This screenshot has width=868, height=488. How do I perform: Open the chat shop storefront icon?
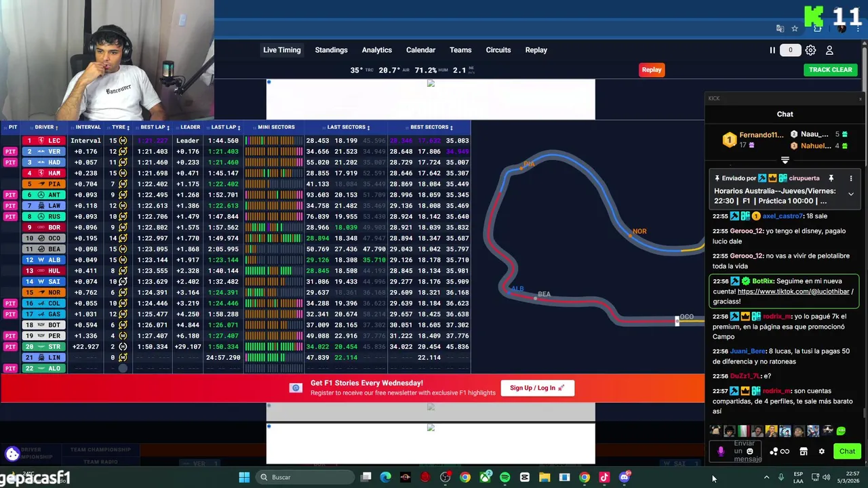point(804,452)
